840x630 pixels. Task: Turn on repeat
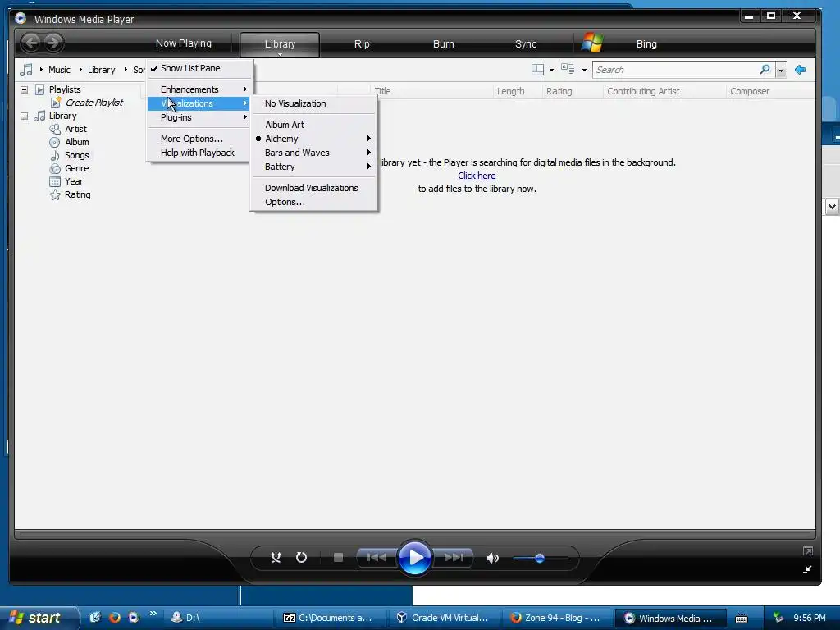point(302,558)
